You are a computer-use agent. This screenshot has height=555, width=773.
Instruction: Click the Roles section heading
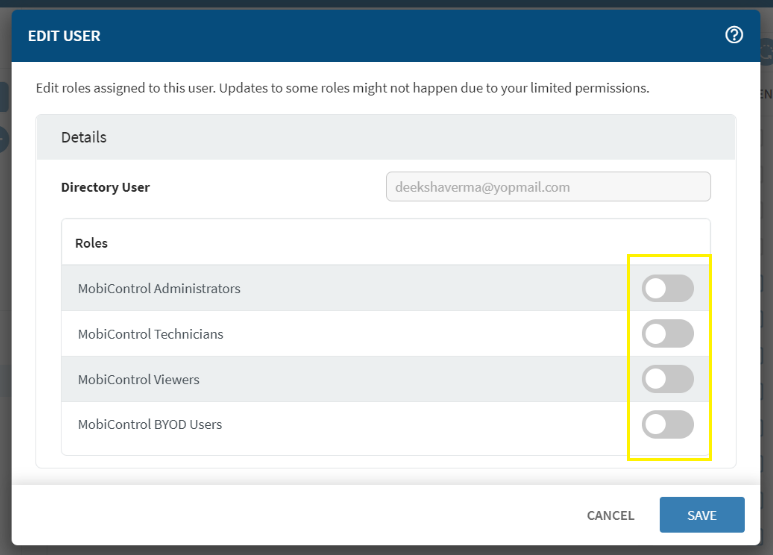[x=91, y=243]
